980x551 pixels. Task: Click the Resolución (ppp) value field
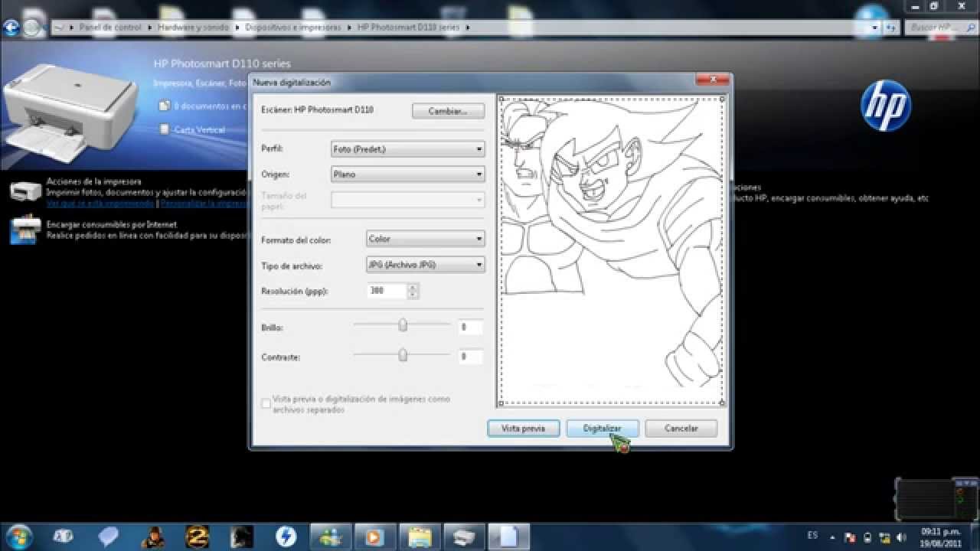387,291
